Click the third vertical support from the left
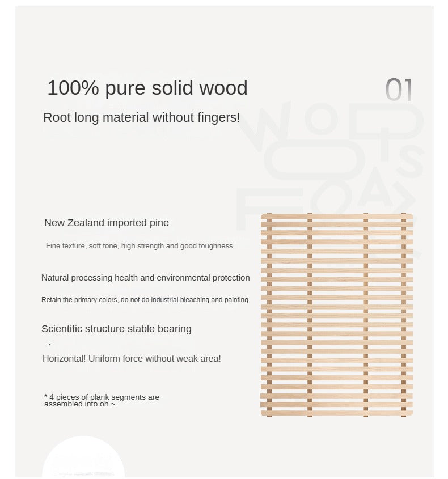The width and height of the screenshot is (448, 479). point(365,315)
